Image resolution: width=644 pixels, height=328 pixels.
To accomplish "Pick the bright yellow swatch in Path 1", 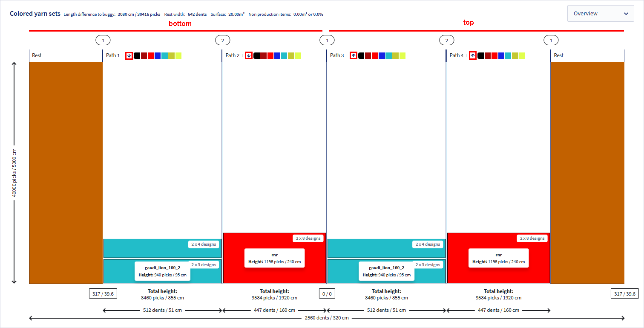I will click(x=178, y=55).
